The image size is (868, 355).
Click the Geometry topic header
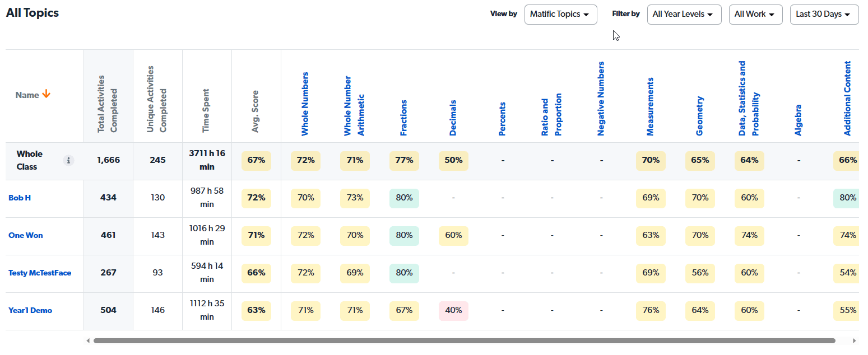pyautogui.click(x=700, y=116)
